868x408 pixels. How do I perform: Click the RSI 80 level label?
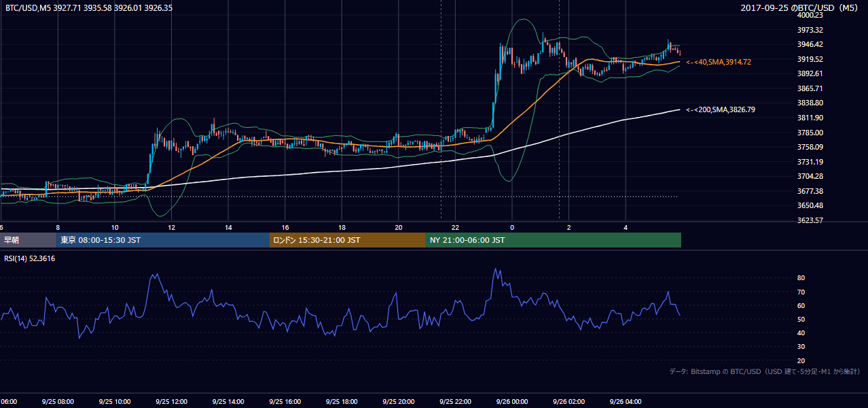pyautogui.click(x=801, y=278)
